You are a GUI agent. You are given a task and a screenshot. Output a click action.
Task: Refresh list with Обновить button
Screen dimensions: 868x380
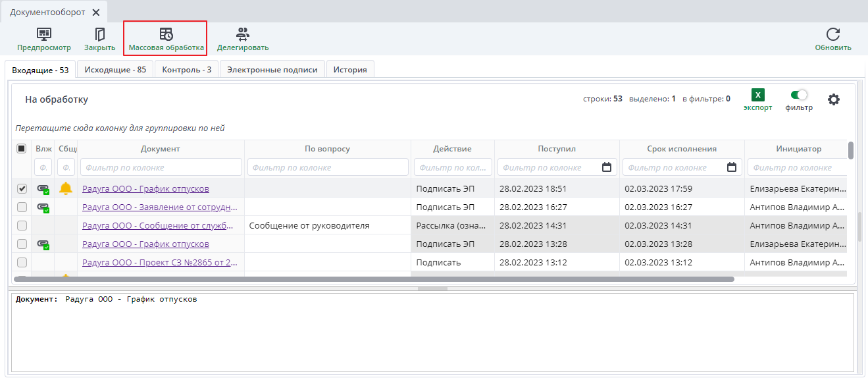click(x=833, y=40)
